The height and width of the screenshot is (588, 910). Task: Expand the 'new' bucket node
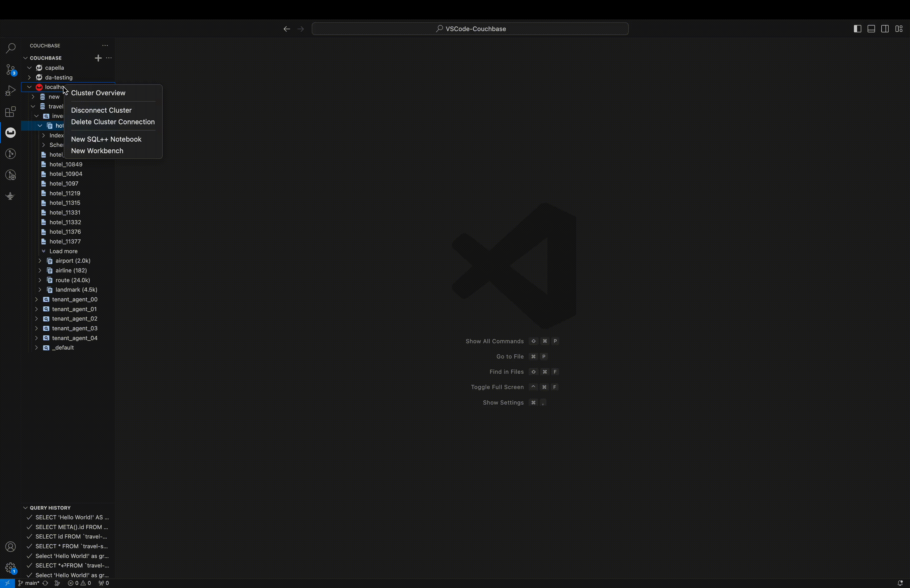(33, 97)
